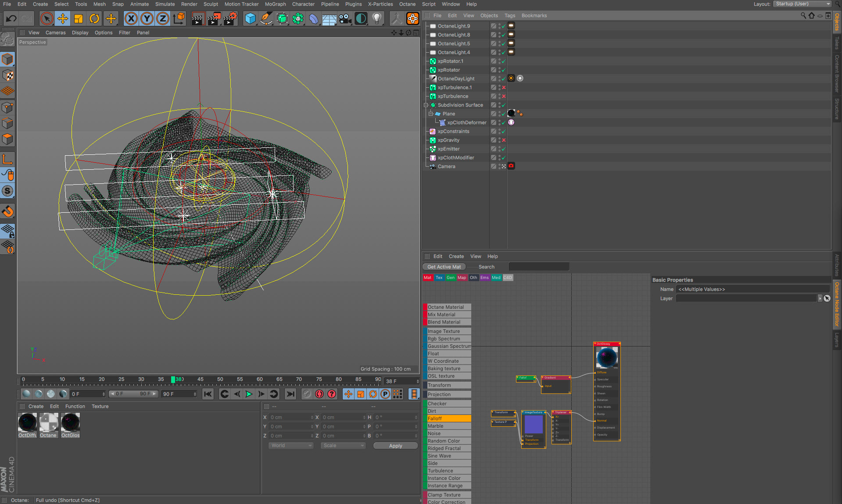Toggle Snap S icon in left toolbar
The width and height of the screenshot is (842, 504).
7,191
